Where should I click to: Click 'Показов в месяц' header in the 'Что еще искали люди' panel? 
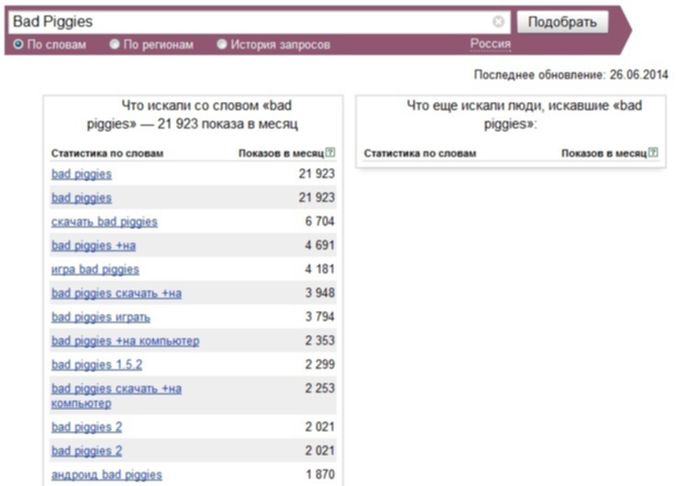tap(604, 153)
